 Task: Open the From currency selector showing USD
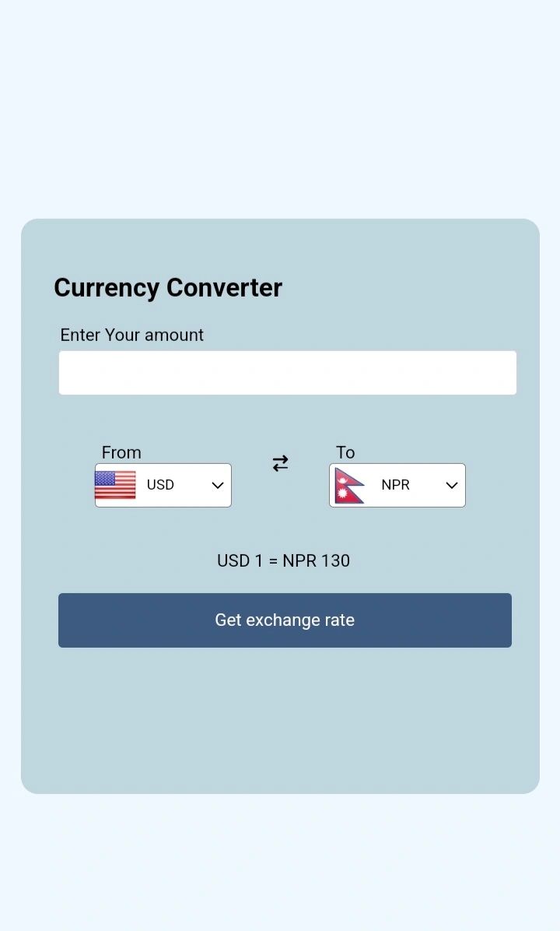pyautogui.click(x=163, y=485)
